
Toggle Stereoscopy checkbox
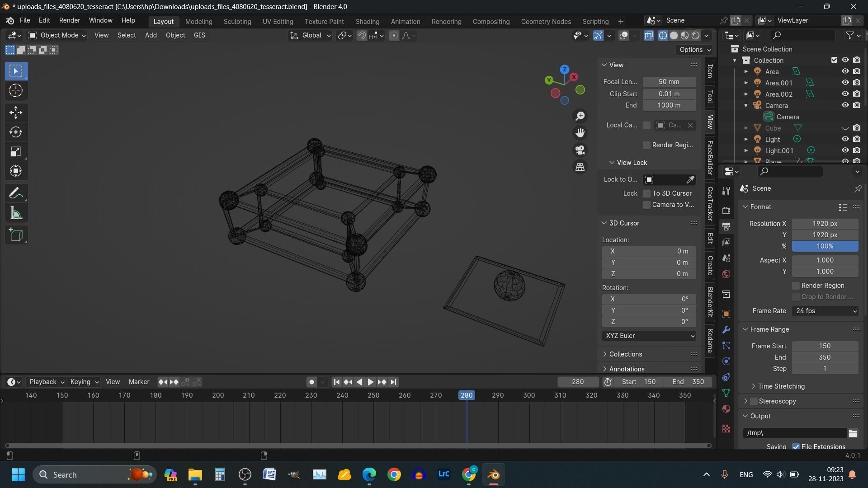pos(754,401)
